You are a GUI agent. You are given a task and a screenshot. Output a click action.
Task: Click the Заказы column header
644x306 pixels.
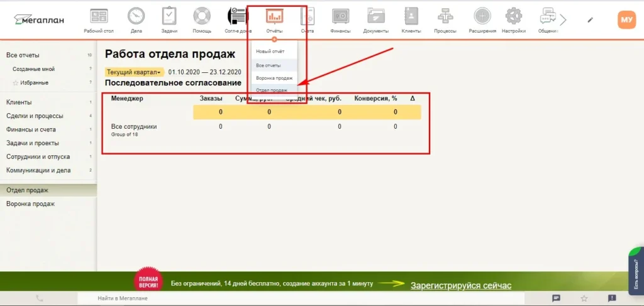click(211, 99)
